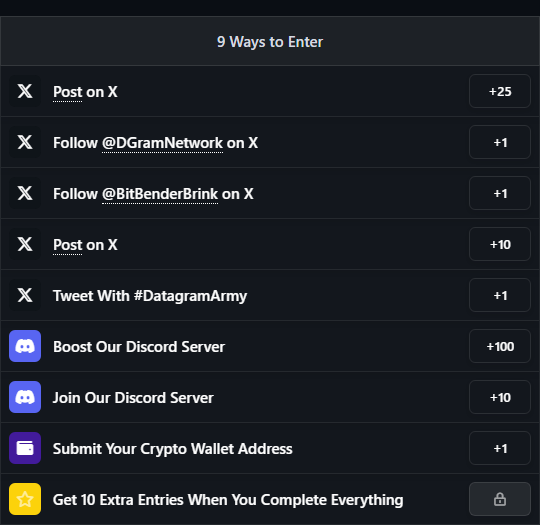Click the +1 button for Follow @DGramNetwork
540x525 pixels.
coord(500,142)
